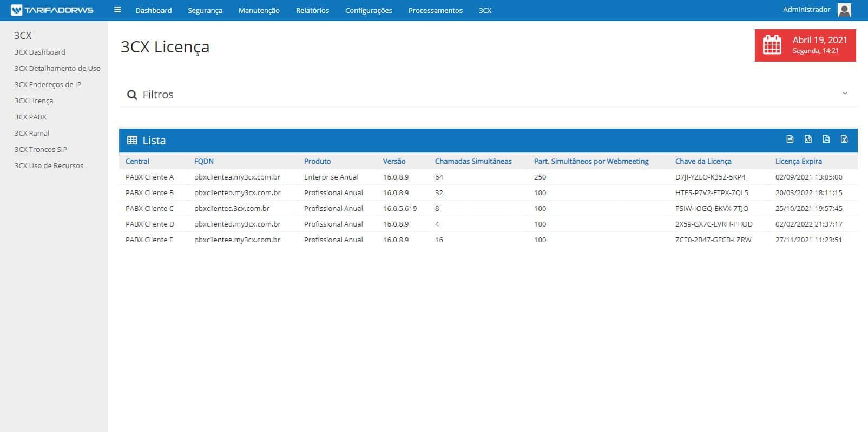Sort by Central column header

pyautogui.click(x=137, y=161)
